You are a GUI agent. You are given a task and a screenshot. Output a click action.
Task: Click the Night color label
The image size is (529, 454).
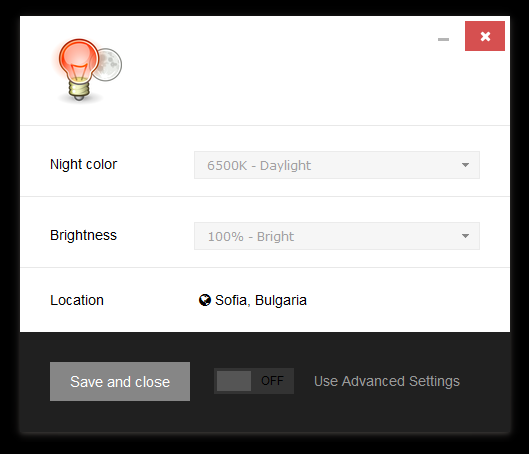pyautogui.click(x=83, y=164)
